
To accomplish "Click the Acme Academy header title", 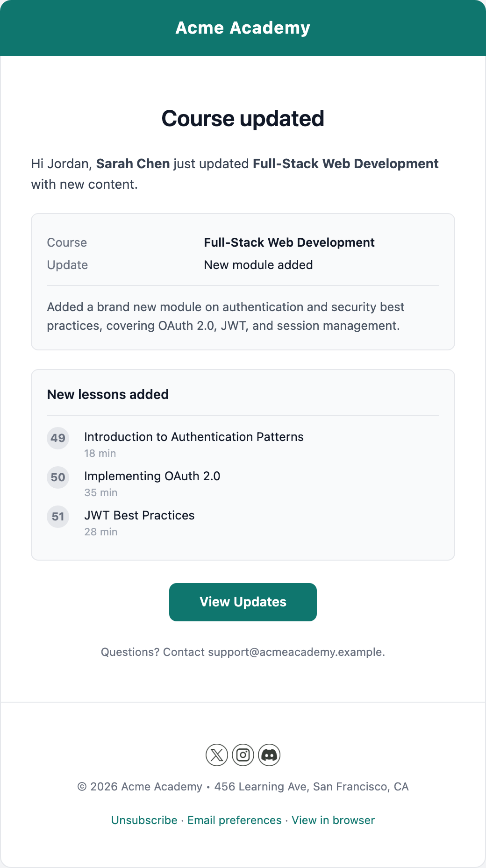I will (x=243, y=28).
